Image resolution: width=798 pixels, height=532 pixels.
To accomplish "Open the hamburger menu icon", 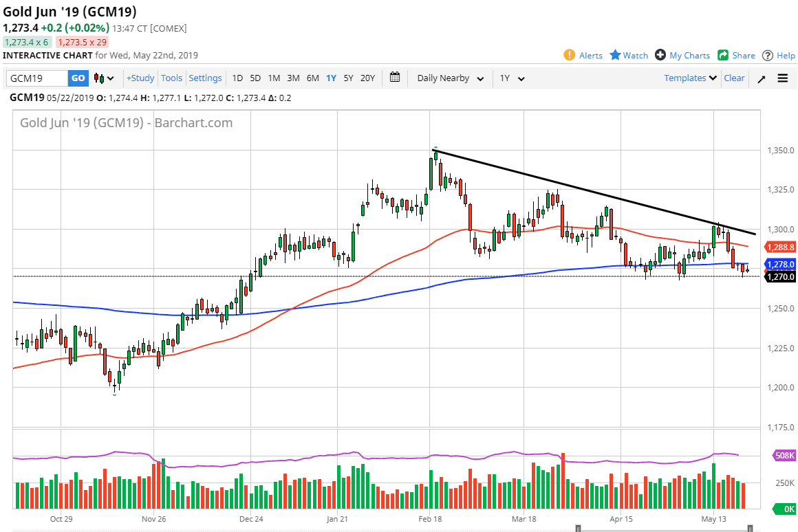I will (x=782, y=78).
